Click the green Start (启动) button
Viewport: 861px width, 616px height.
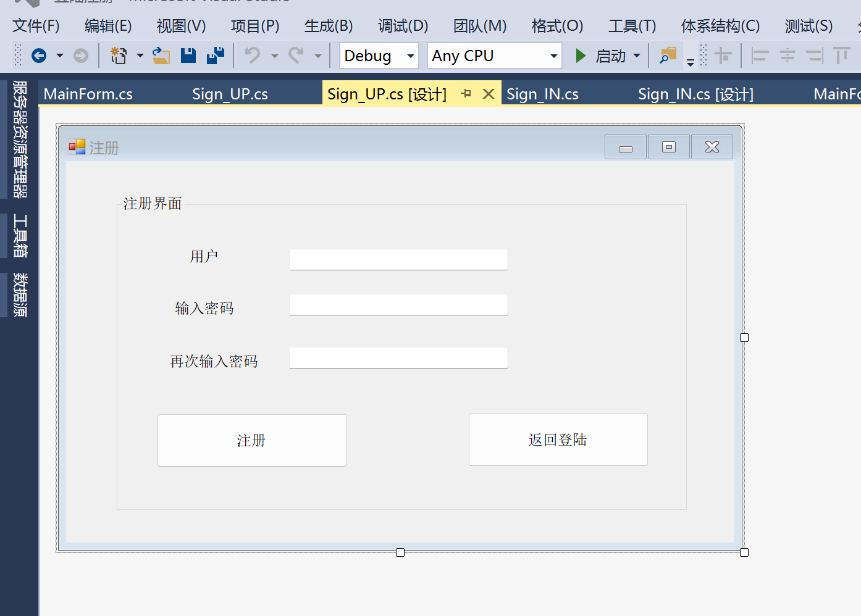pyautogui.click(x=600, y=56)
